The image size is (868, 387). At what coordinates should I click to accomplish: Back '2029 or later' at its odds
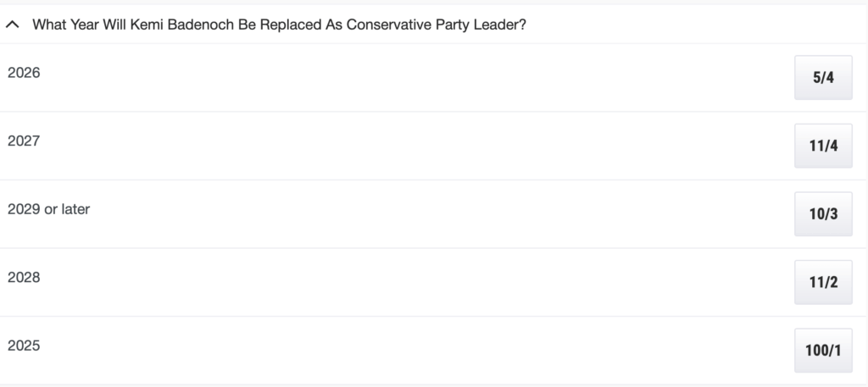coord(823,214)
